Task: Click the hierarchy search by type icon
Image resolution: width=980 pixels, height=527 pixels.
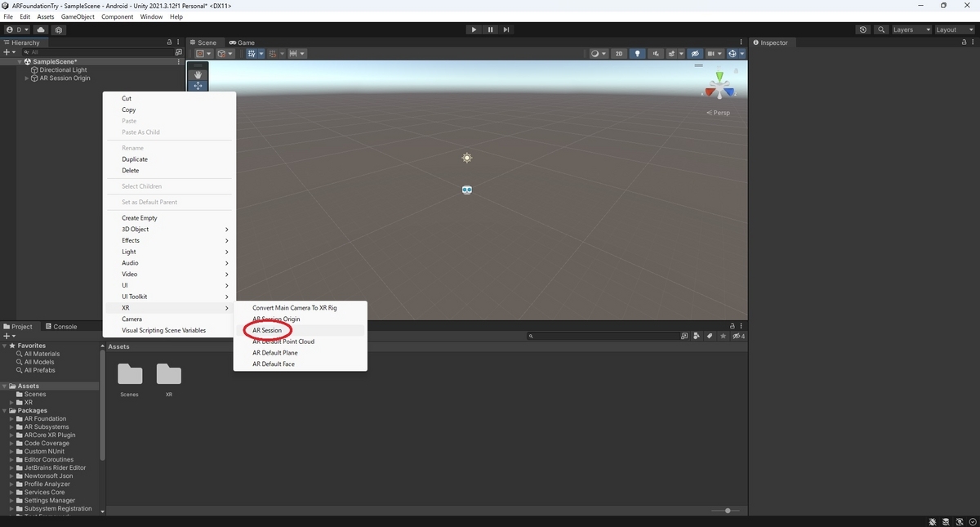Action: (179, 52)
